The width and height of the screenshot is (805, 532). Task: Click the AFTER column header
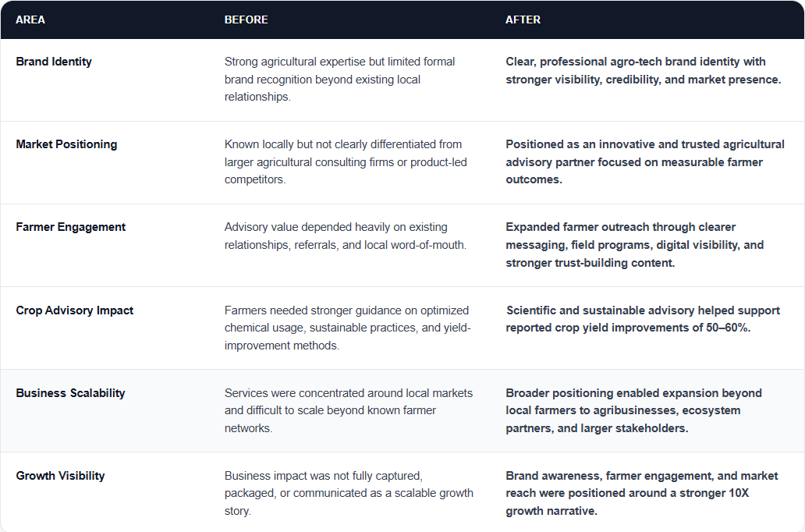click(x=523, y=20)
